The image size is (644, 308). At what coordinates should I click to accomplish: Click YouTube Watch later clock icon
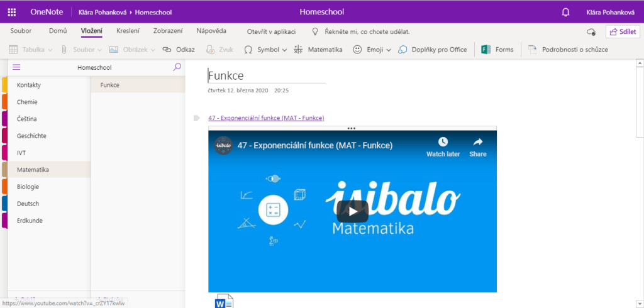(443, 143)
